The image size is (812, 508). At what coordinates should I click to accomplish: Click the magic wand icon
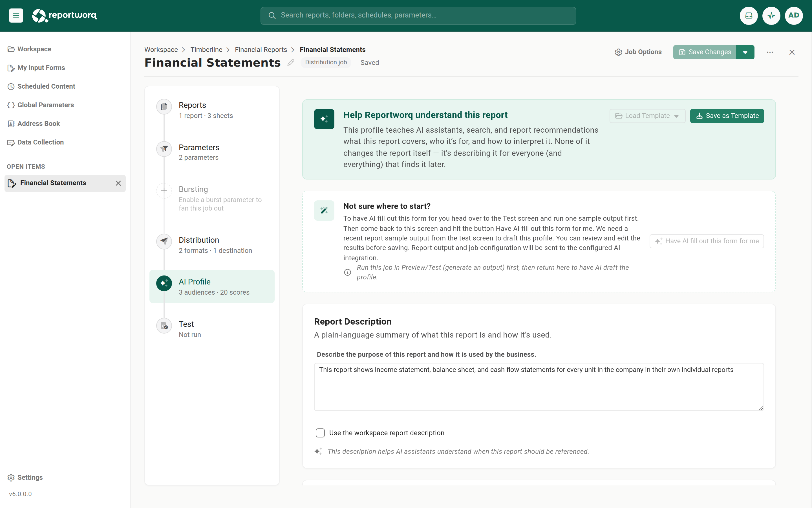pyautogui.click(x=324, y=210)
